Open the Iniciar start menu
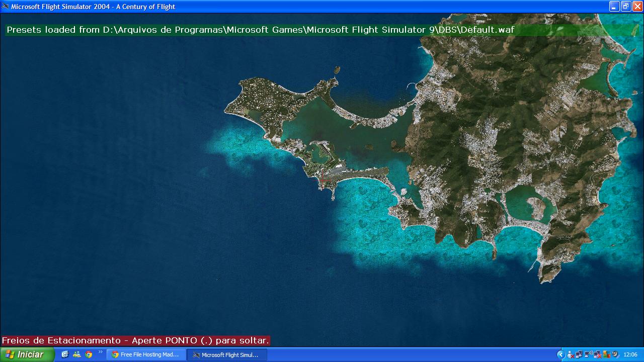The height and width of the screenshot is (362, 644). coord(27,354)
